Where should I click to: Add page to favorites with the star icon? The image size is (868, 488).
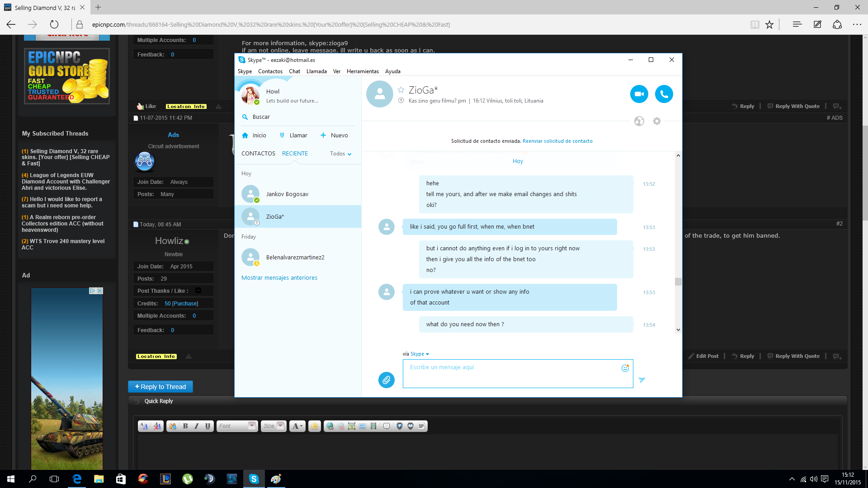pyautogui.click(x=769, y=25)
